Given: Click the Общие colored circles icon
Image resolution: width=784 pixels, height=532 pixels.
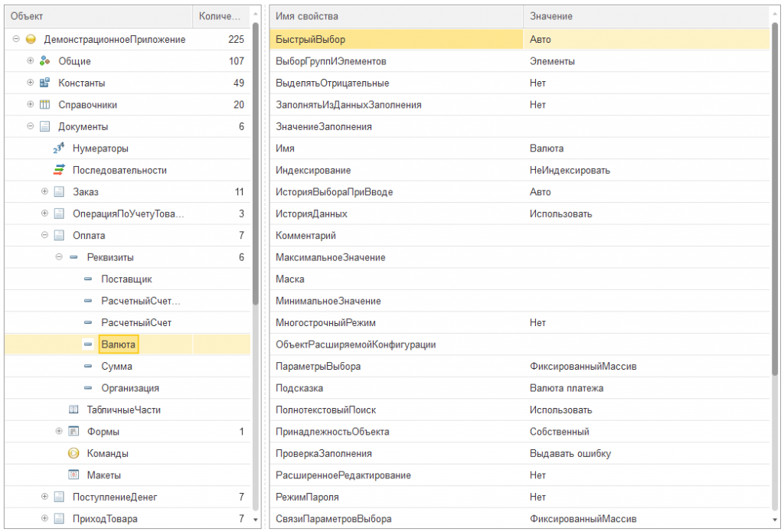Looking at the screenshot, I should pyautogui.click(x=44, y=61).
